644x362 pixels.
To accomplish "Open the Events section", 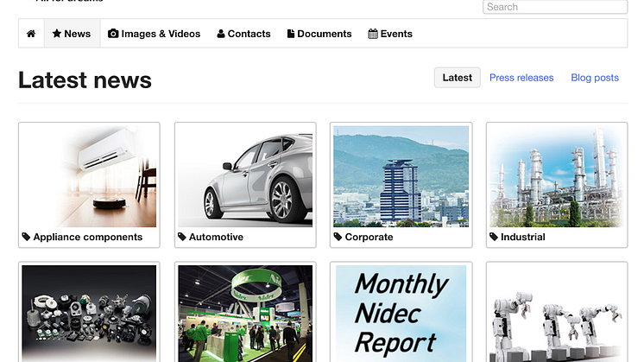I will point(390,34).
